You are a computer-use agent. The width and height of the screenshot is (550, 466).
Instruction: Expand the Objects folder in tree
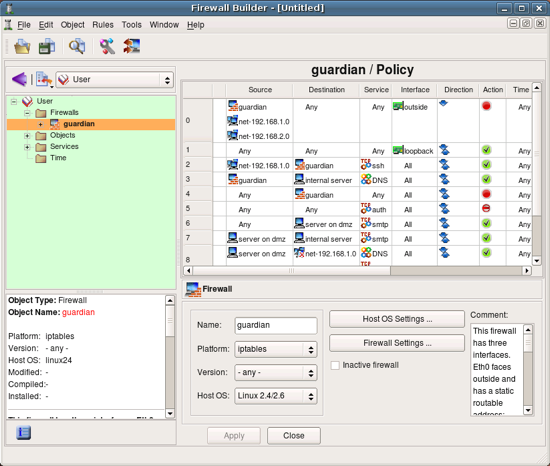[x=27, y=136]
